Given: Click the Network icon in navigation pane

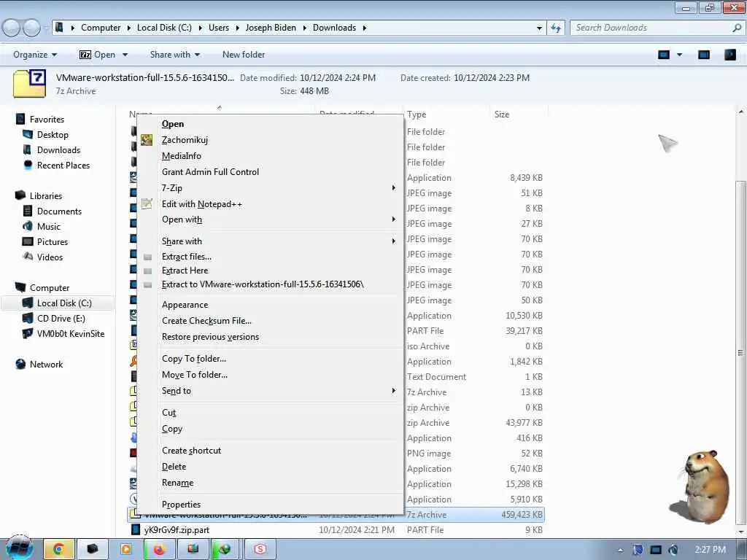Looking at the screenshot, I should 20,365.
